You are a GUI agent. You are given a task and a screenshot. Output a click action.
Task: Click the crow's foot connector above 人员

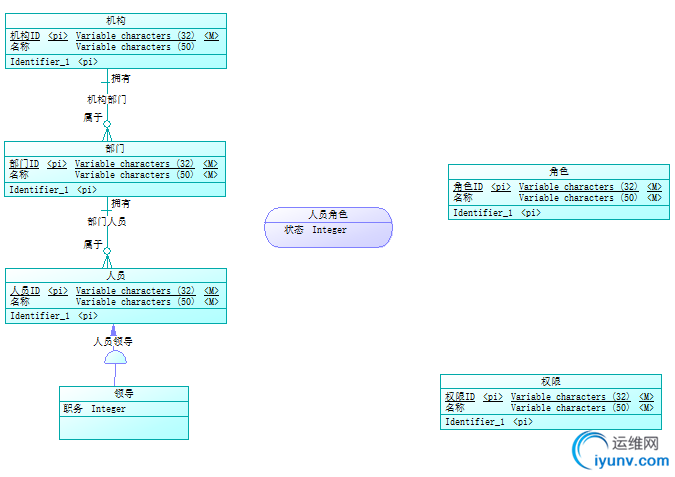click(107, 258)
